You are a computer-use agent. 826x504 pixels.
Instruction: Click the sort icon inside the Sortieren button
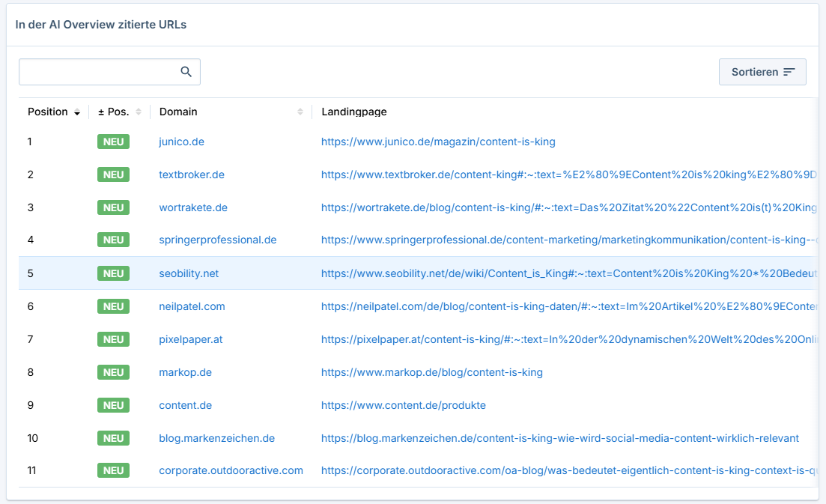tap(789, 71)
